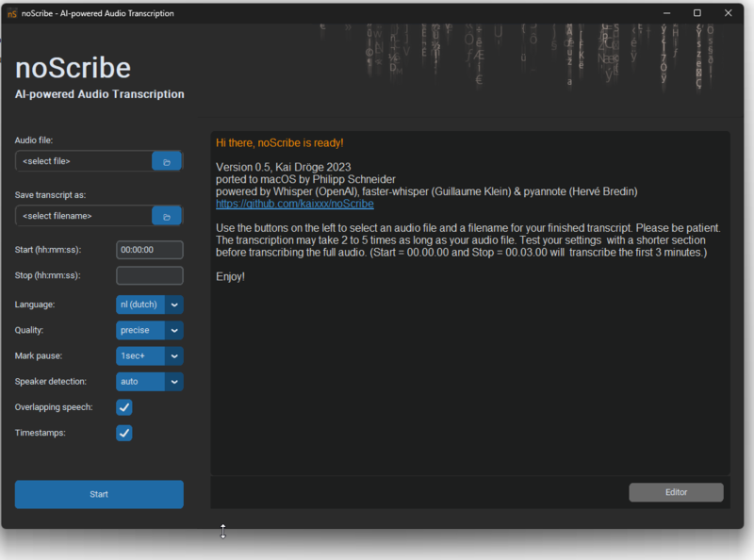Viewport: 754px width, 560px height.
Task: Click the empty Stop time field
Action: (x=149, y=275)
